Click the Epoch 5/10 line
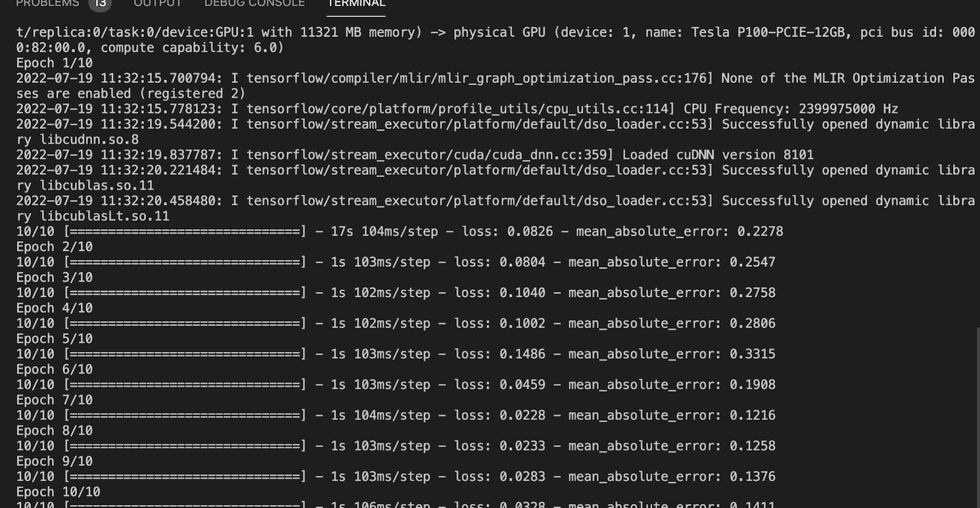 (54, 338)
